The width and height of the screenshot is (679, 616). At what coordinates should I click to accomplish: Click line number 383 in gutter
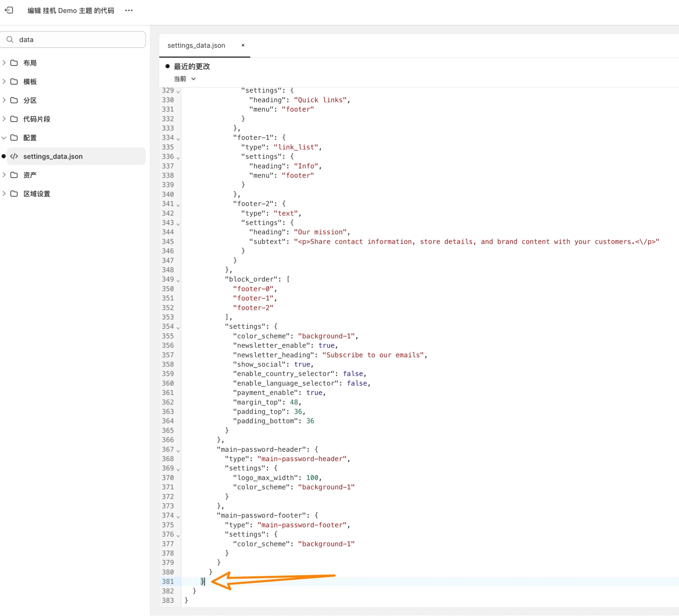click(168, 600)
